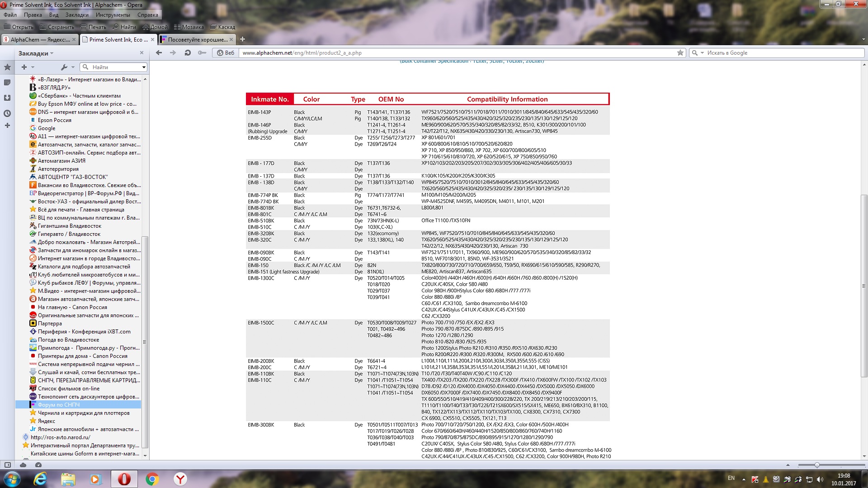Click the Домой toolbar button
868x488 pixels.
155,27
